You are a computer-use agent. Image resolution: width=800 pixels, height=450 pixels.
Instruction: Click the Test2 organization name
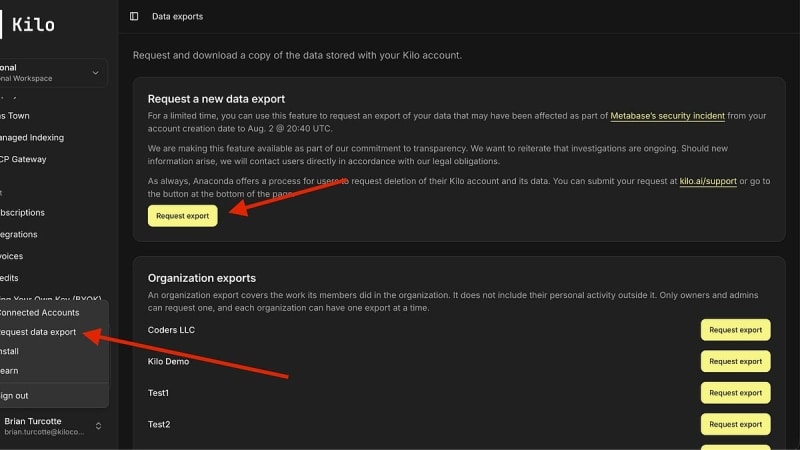click(x=159, y=424)
